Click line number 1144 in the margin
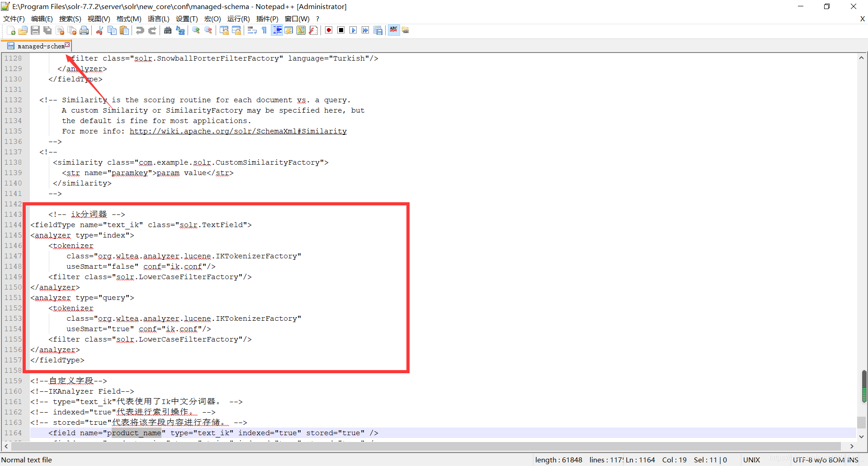The width and height of the screenshot is (868, 466). (x=13, y=225)
